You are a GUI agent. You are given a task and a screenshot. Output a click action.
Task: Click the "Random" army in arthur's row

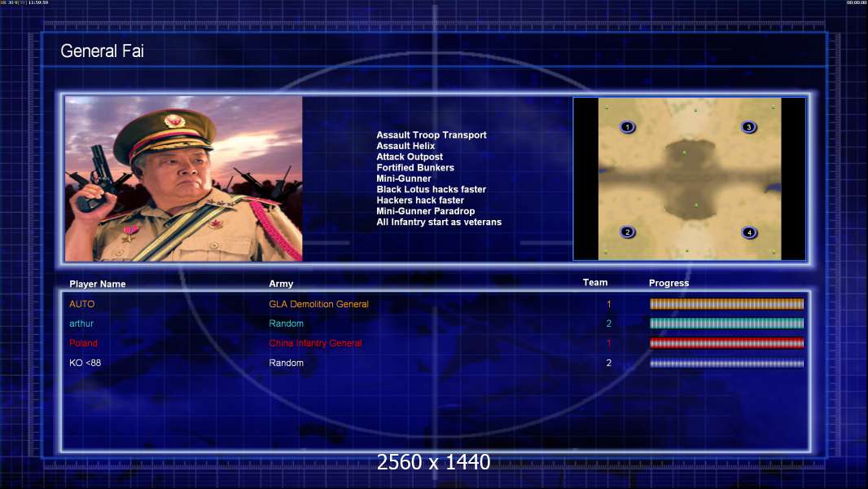[x=286, y=324]
